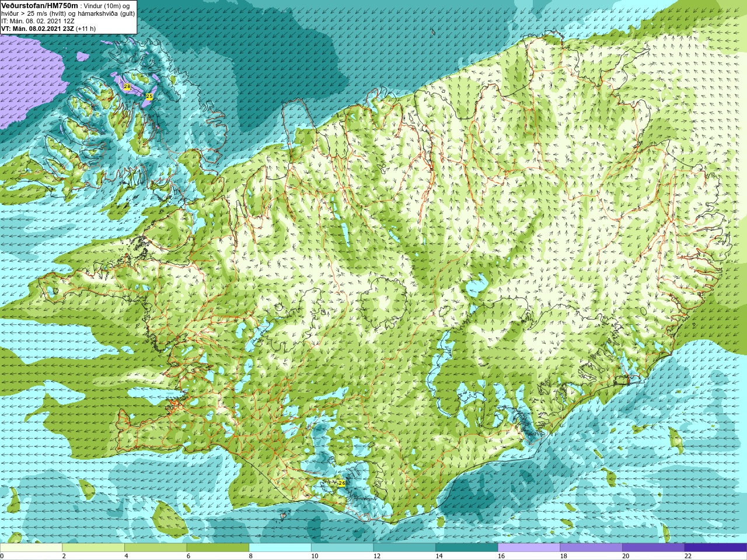Select the 20–22 m/s purple legend swatch

[653, 548]
